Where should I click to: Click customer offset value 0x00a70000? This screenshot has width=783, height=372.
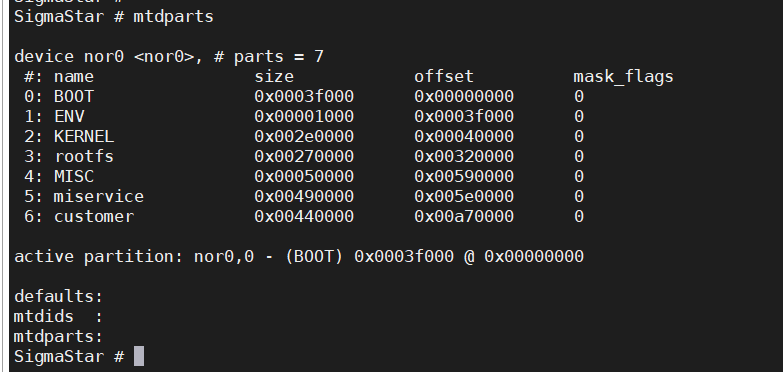(464, 216)
